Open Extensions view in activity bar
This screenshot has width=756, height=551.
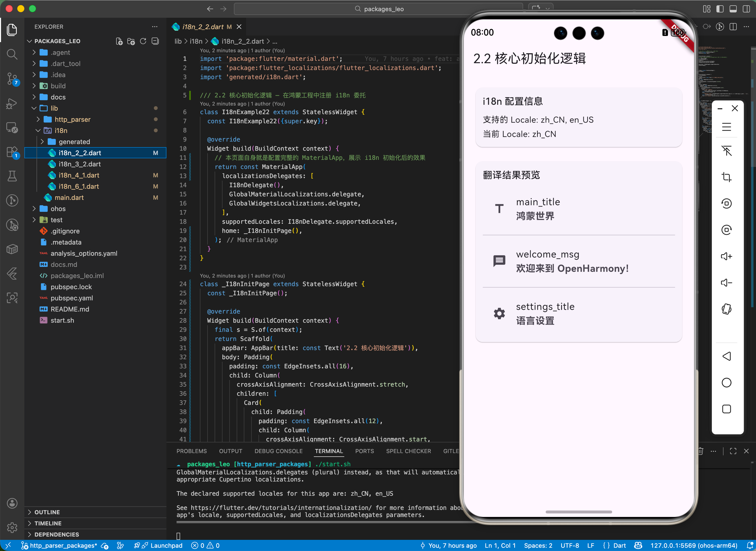coord(12,152)
